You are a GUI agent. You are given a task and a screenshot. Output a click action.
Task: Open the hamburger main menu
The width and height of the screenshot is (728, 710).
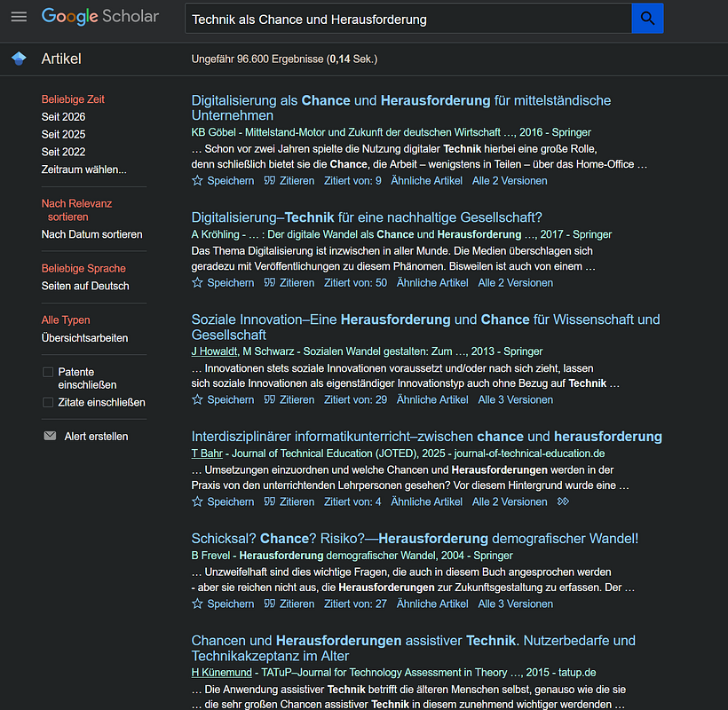(x=19, y=17)
